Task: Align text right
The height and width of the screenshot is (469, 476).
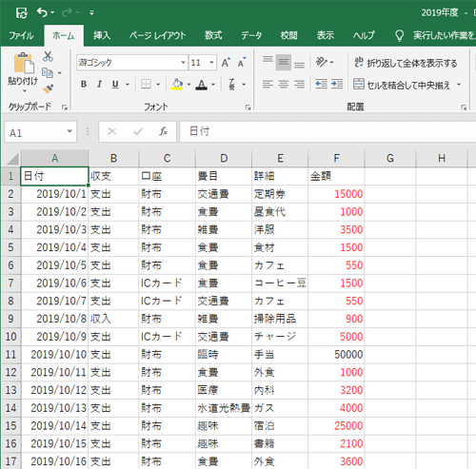Action: coord(299,85)
